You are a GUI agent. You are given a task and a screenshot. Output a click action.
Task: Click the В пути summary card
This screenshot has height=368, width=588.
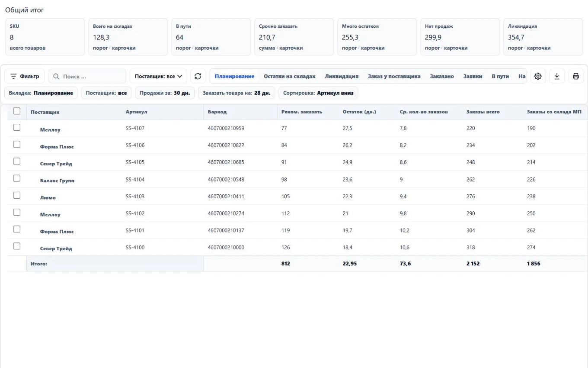211,37
